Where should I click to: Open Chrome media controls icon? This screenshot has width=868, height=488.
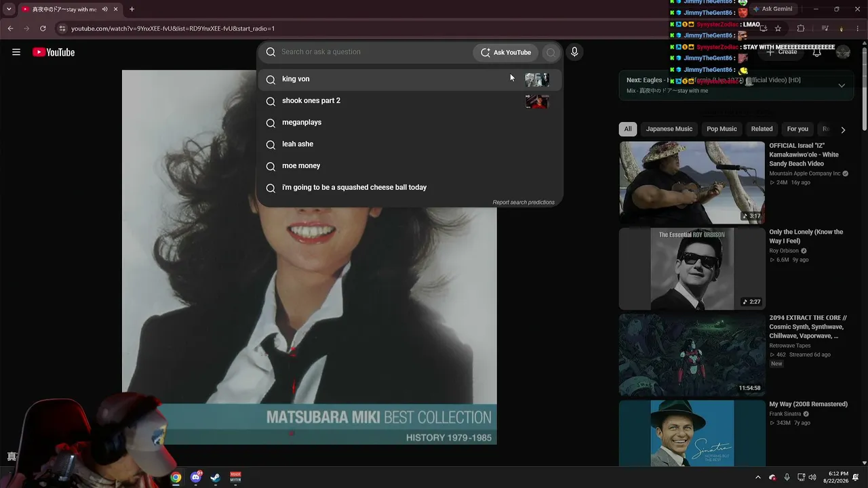pos(825,28)
